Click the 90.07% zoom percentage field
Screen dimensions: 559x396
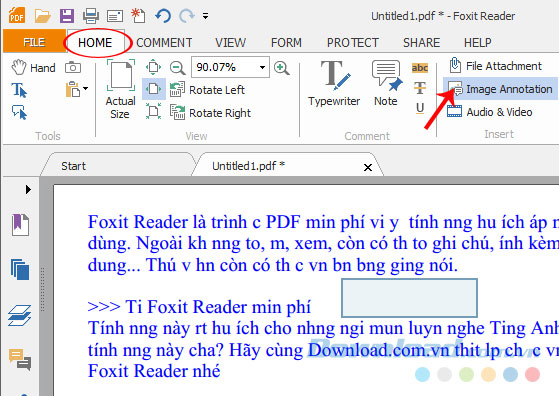pyautogui.click(x=224, y=67)
